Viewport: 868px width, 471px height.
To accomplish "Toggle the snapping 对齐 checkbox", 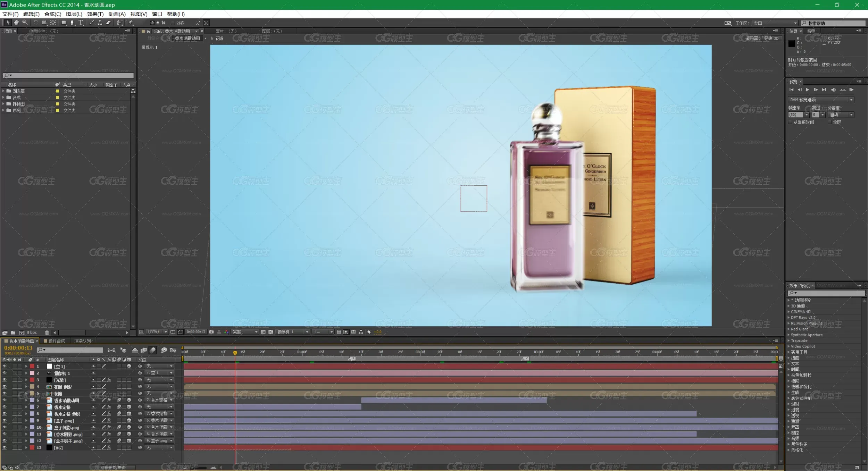I will [173, 23].
